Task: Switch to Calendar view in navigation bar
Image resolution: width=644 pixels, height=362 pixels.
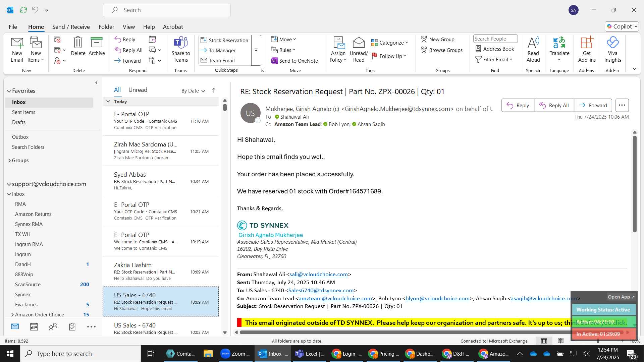Action: coord(34,327)
